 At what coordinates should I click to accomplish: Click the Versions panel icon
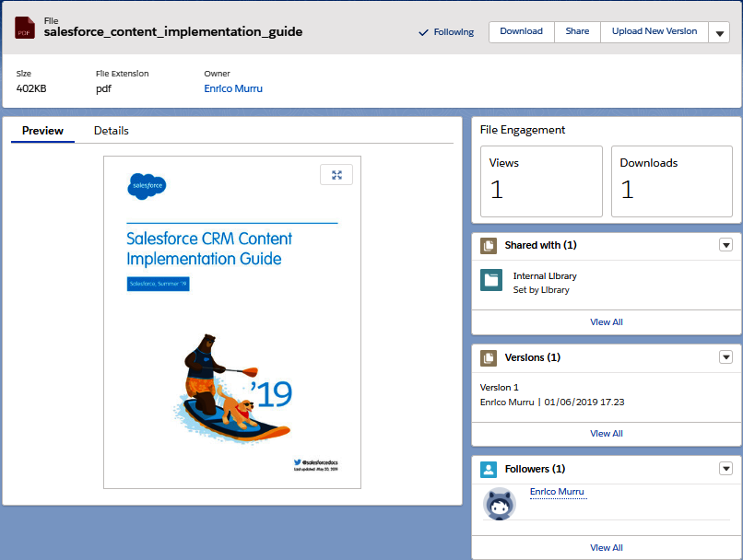pyautogui.click(x=489, y=358)
